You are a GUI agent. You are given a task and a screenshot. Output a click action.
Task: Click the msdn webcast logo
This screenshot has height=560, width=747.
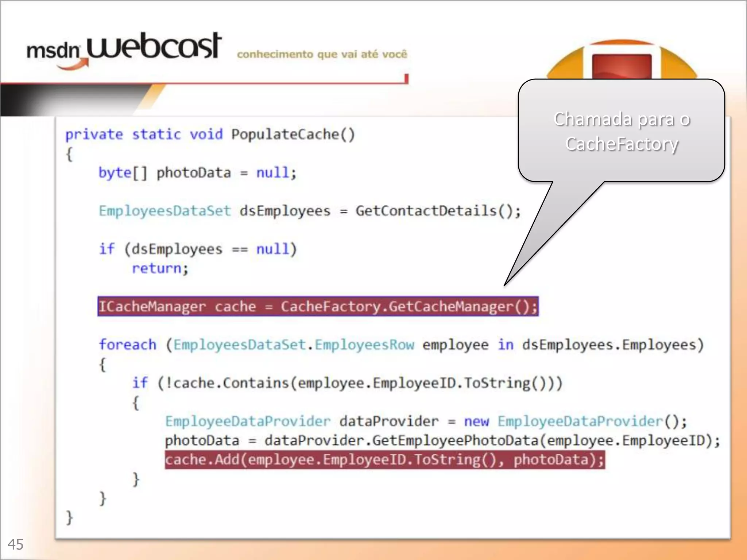(124, 49)
